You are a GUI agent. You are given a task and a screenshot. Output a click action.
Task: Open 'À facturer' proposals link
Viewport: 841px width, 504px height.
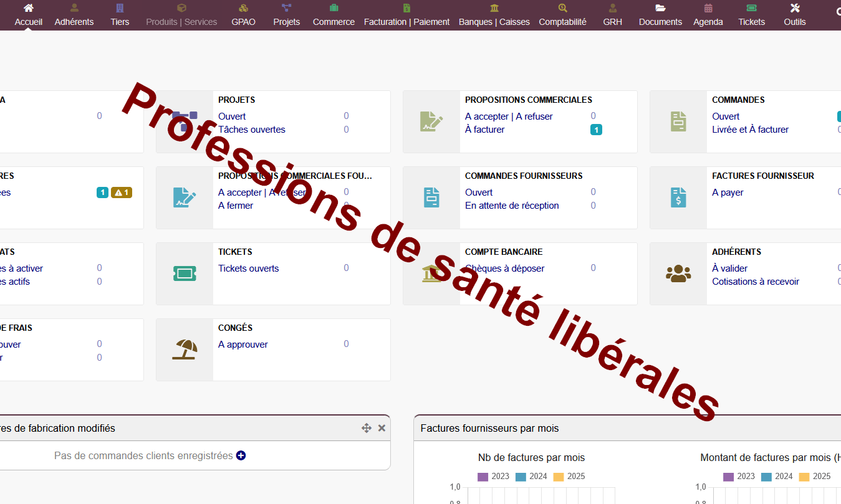click(x=485, y=130)
